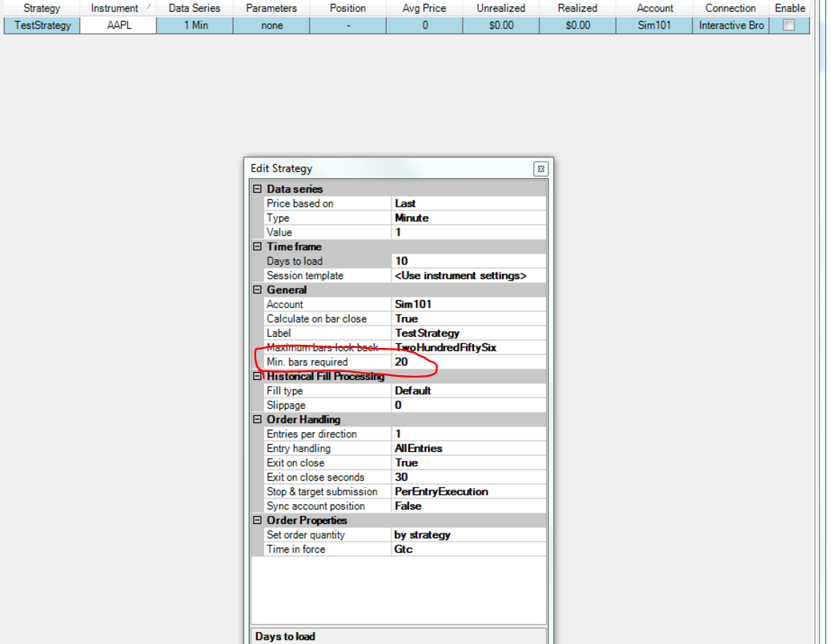Collapse the Order Handling section
Screen dimensions: 831x644
(258, 419)
